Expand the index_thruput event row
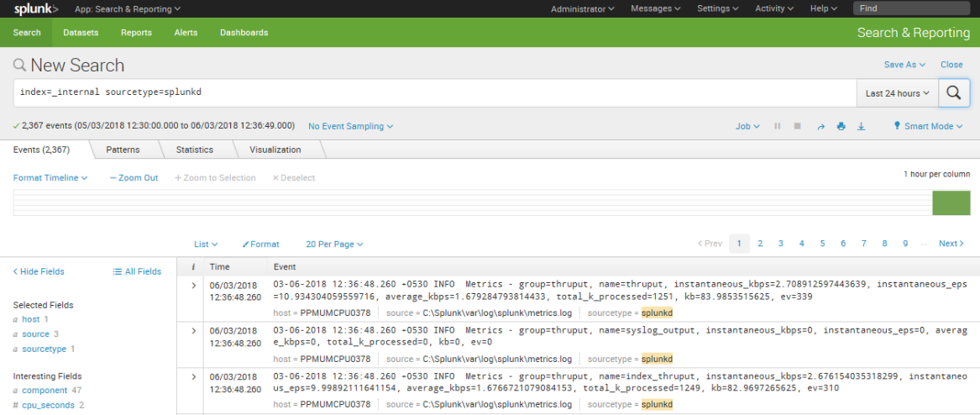Screen dimensions: 980x415 point(193,377)
